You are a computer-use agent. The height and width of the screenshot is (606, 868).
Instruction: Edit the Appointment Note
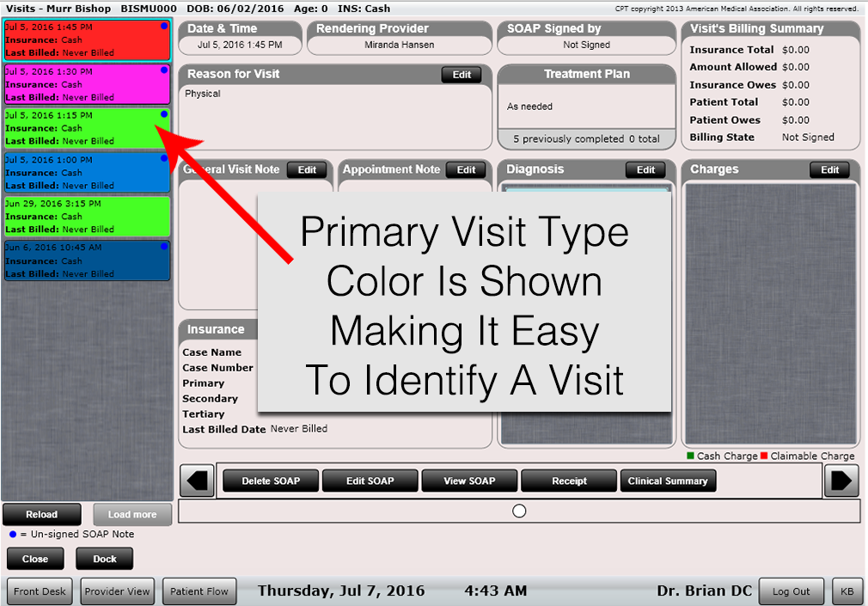click(465, 169)
